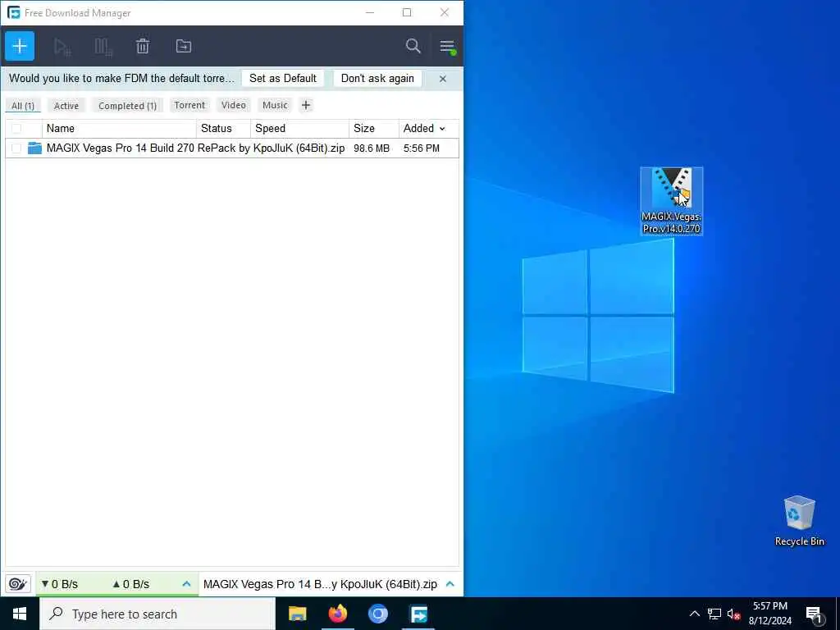Viewport: 840px width, 630px height.
Task: Open File Explorer from taskbar
Action: pos(297,614)
